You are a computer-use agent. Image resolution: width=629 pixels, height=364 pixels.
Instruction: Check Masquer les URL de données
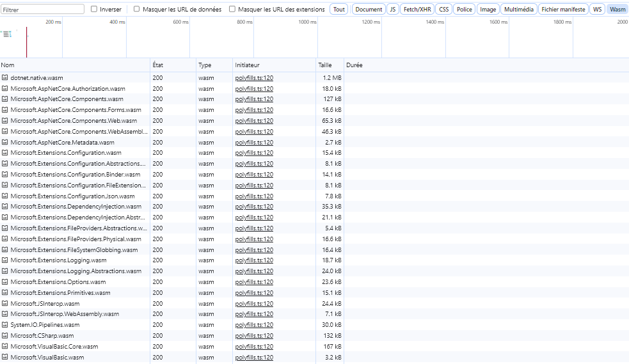pyautogui.click(x=136, y=9)
